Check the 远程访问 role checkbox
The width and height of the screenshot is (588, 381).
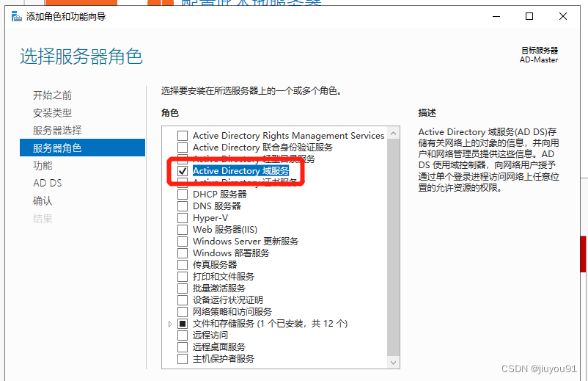tap(183, 335)
